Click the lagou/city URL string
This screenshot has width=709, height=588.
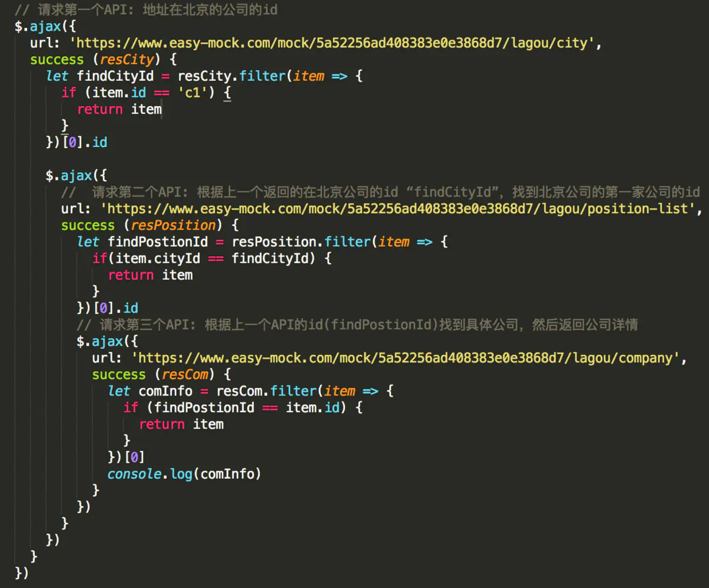tap(333, 43)
